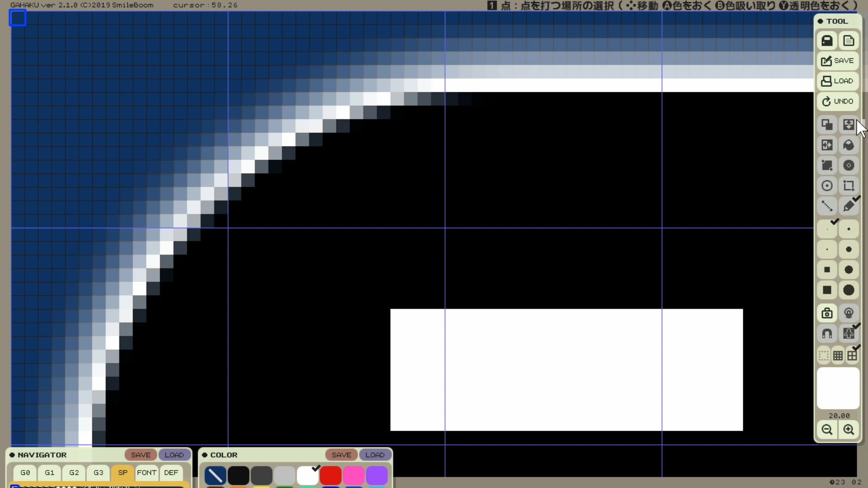Select the filled circle tool
The image size is (868, 488).
[x=849, y=165]
